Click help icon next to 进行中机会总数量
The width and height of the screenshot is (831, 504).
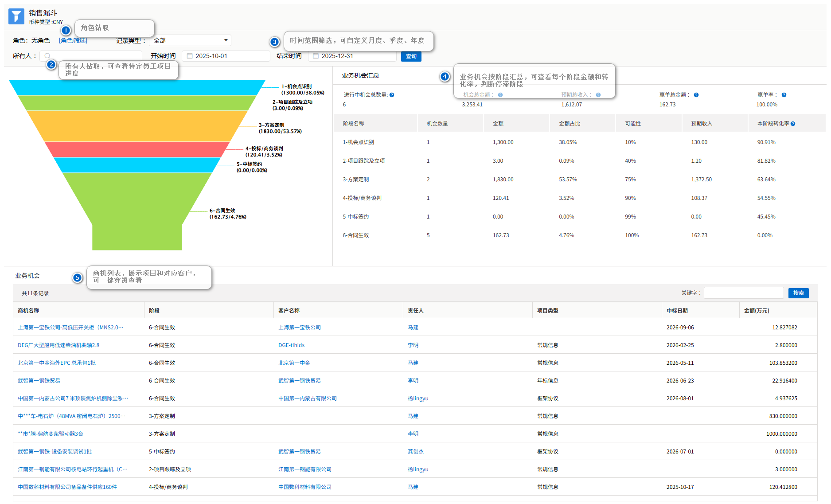pyautogui.click(x=392, y=95)
